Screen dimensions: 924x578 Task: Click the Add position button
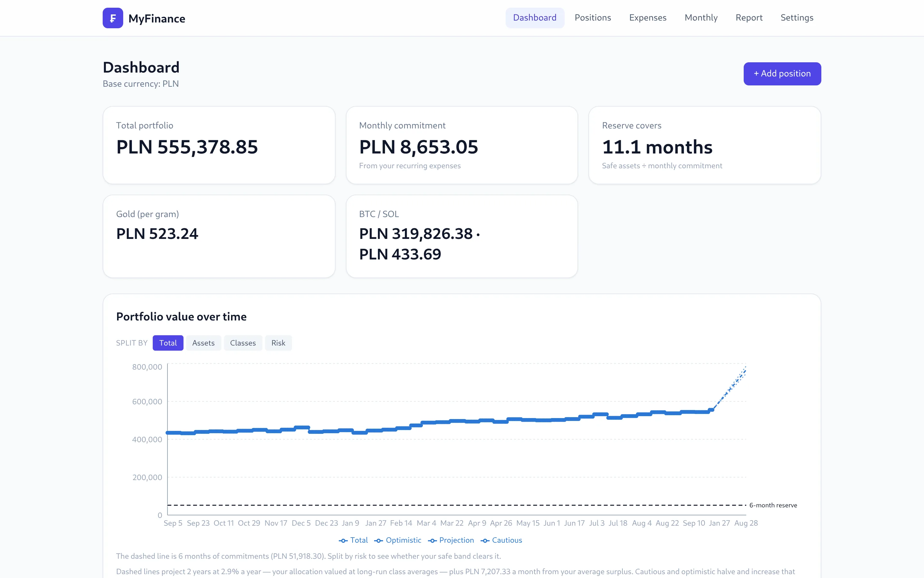782,74
